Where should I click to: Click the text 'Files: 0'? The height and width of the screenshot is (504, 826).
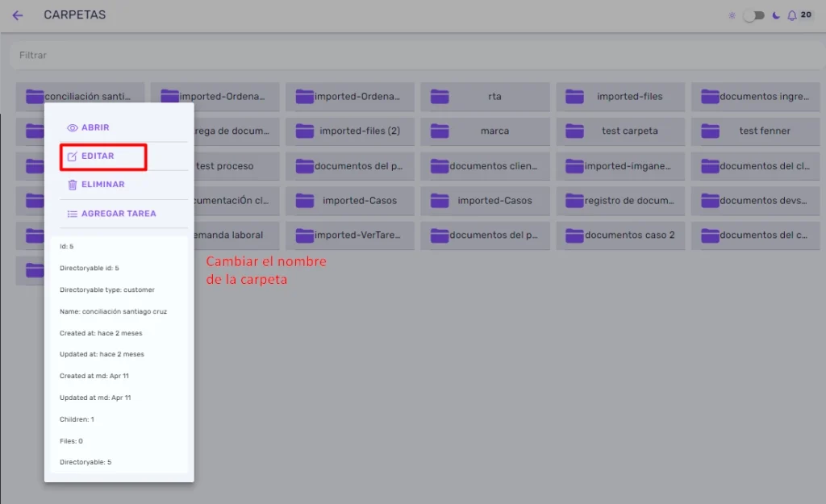[x=71, y=441]
